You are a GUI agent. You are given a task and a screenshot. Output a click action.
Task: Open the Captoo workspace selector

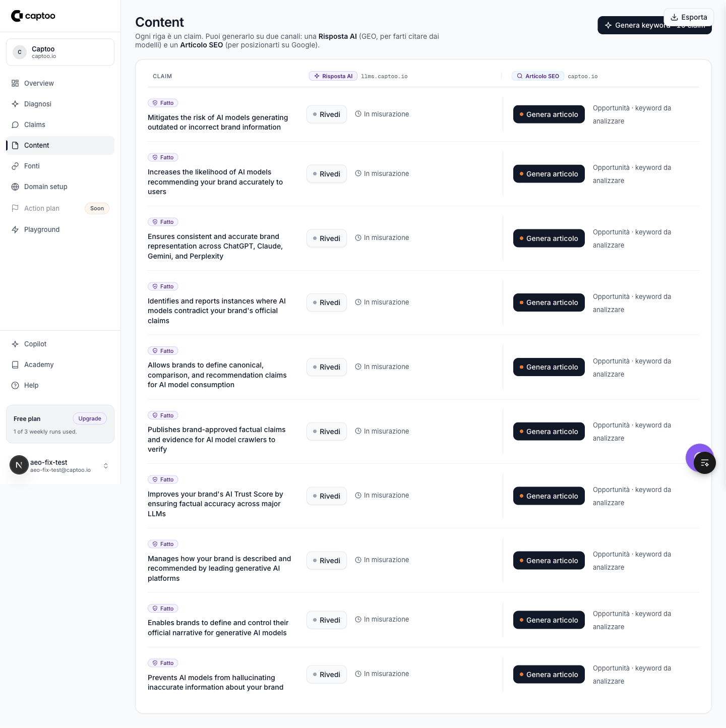tap(60, 52)
